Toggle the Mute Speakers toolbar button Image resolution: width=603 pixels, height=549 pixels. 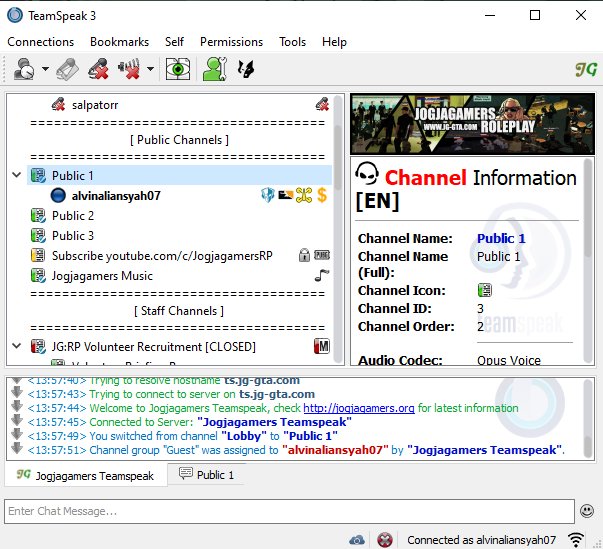click(130, 69)
